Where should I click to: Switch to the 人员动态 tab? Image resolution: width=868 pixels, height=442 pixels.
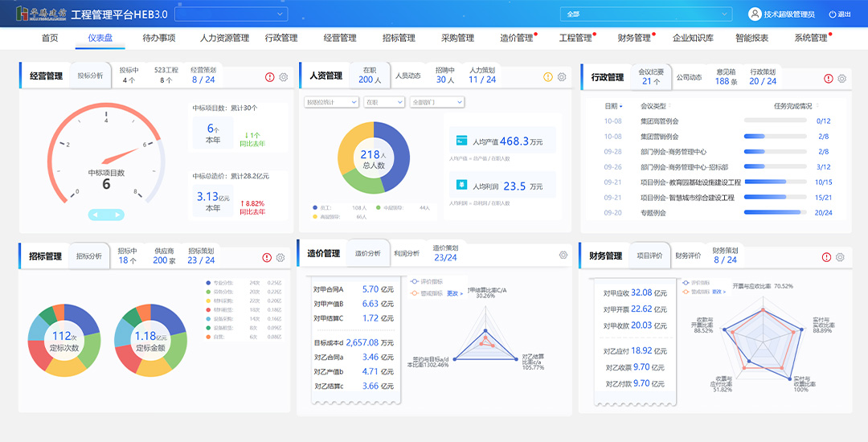(408, 76)
